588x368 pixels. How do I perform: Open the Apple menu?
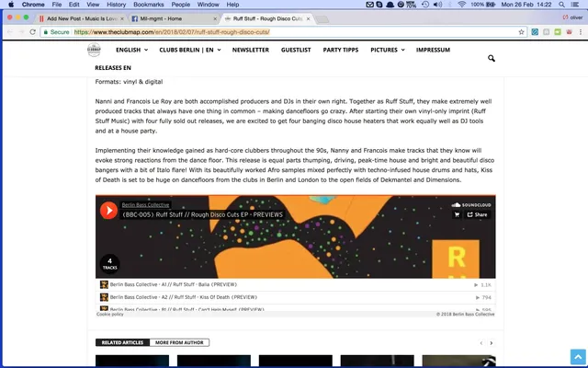click(x=11, y=5)
